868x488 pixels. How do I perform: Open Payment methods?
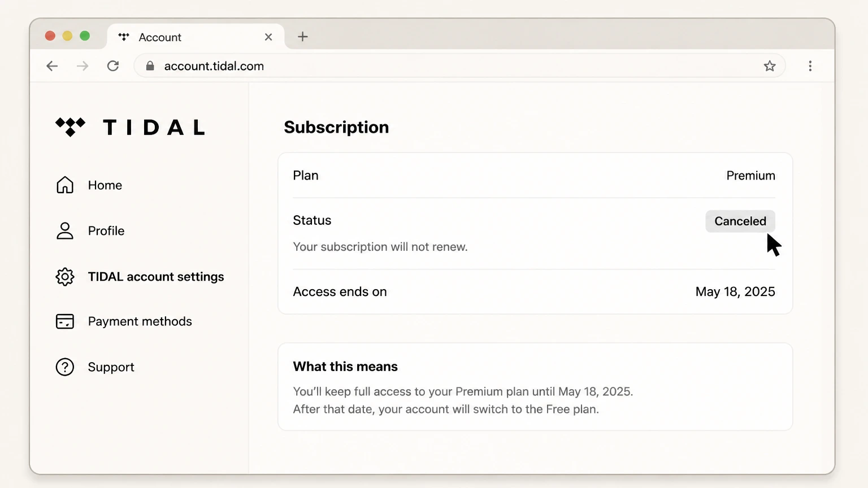[124, 321]
